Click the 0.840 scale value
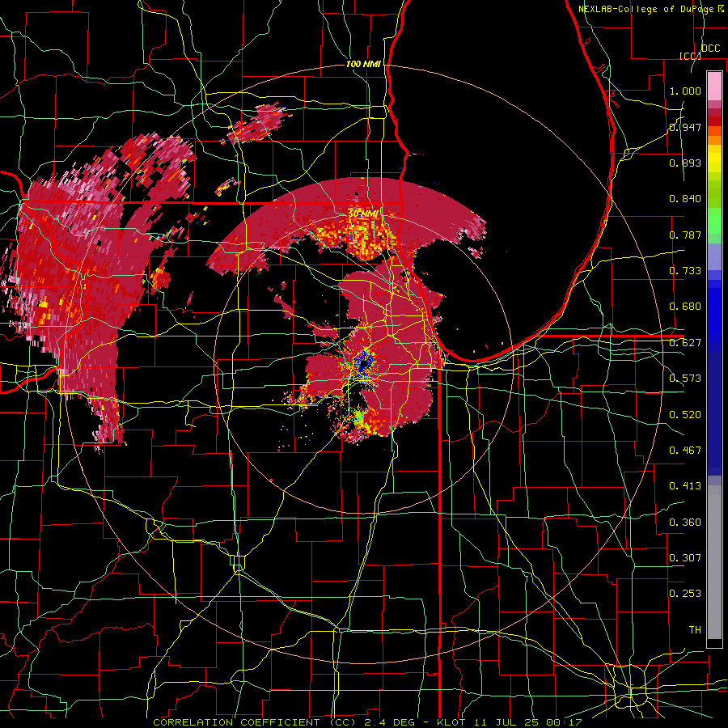 [x=685, y=199]
